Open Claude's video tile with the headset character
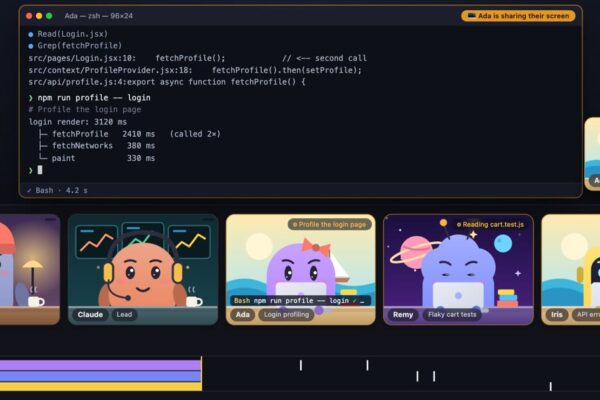The height and width of the screenshot is (400, 600). point(143,269)
